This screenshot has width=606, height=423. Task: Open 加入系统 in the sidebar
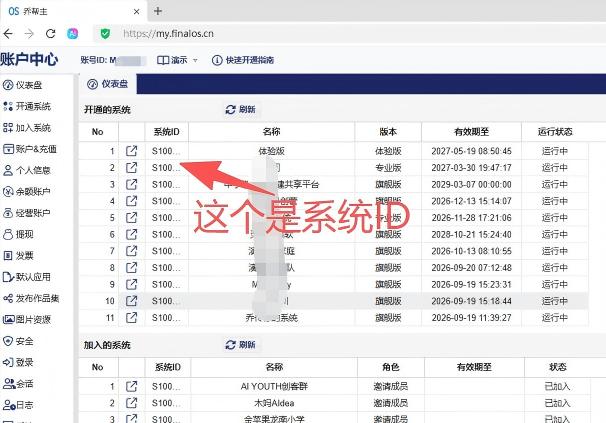27,128
